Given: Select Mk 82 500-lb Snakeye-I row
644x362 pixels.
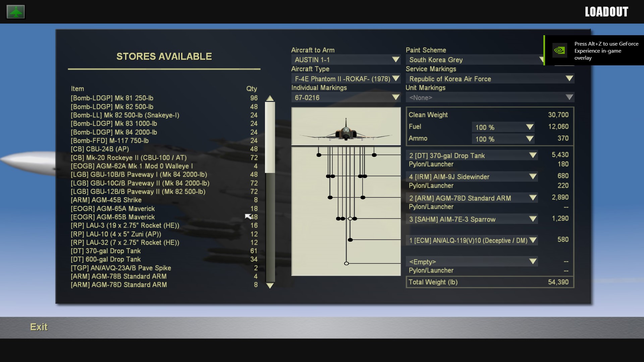Looking at the screenshot, I should pyautogui.click(x=164, y=115).
